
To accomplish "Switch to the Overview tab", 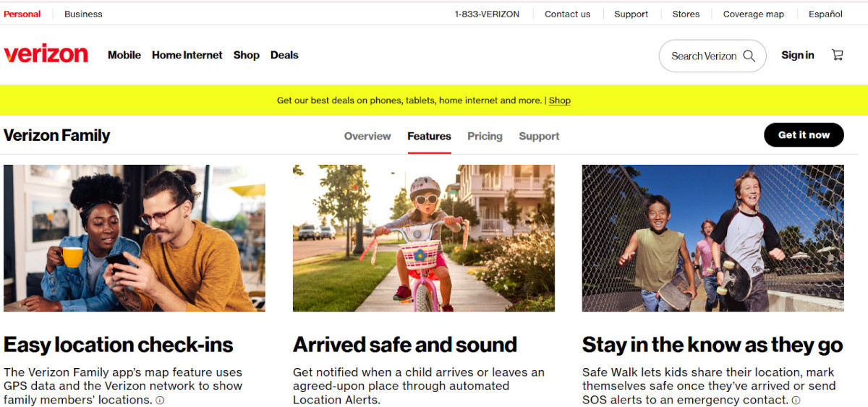I will pyautogui.click(x=367, y=136).
